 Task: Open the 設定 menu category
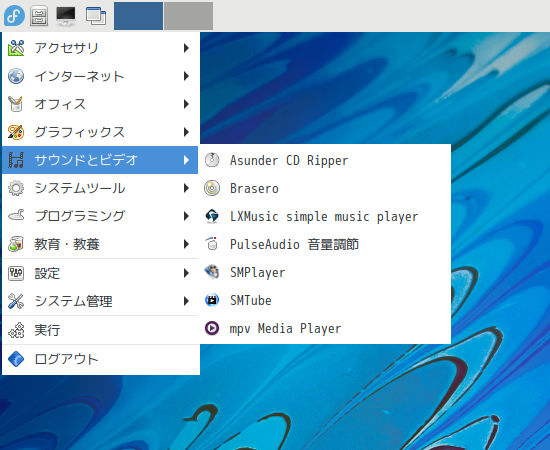point(100,273)
